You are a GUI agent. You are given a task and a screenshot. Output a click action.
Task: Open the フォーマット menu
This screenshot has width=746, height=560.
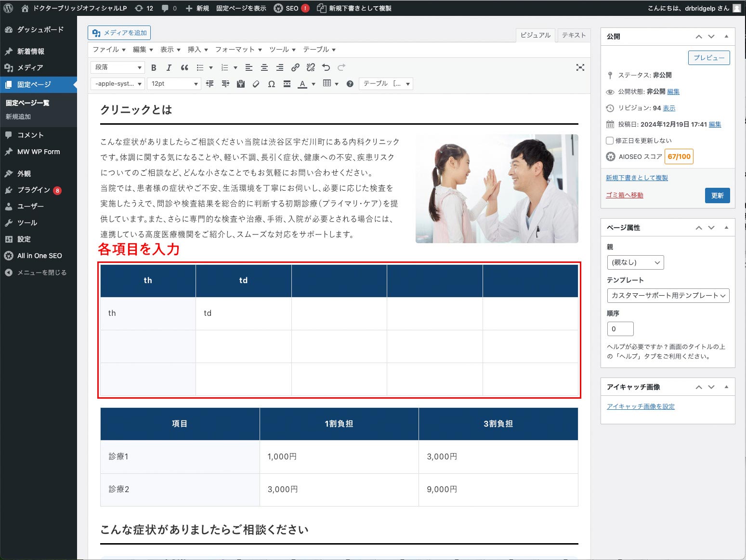click(x=238, y=50)
